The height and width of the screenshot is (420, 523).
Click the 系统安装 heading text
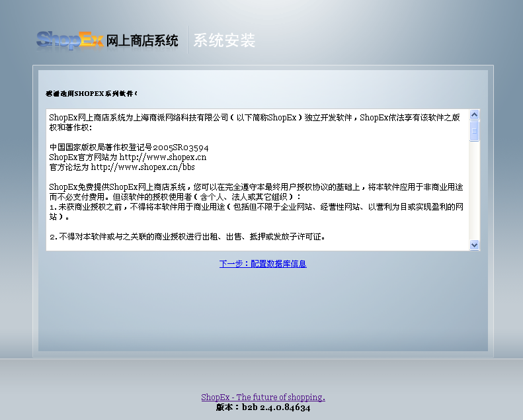click(x=224, y=41)
